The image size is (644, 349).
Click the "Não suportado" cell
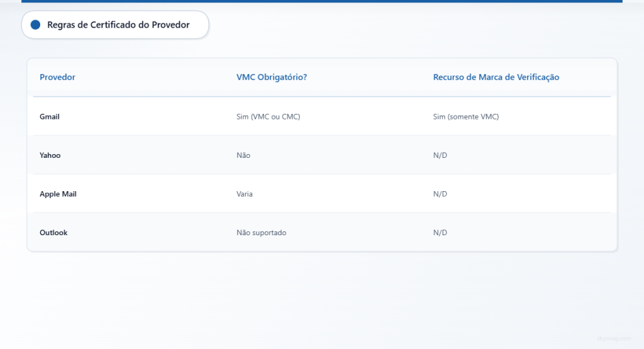(261, 233)
